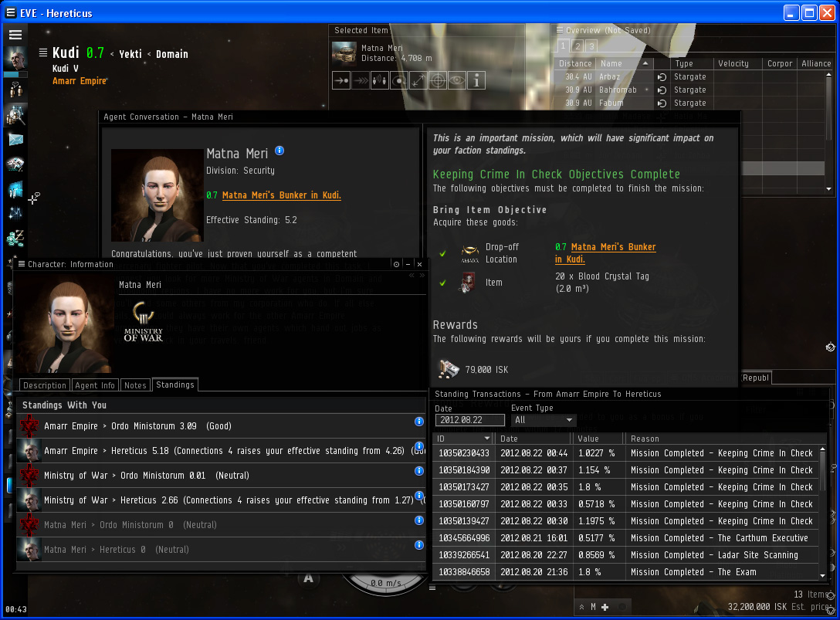Sort transactions by ID column header
The width and height of the screenshot is (840, 620).
click(464, 439)
